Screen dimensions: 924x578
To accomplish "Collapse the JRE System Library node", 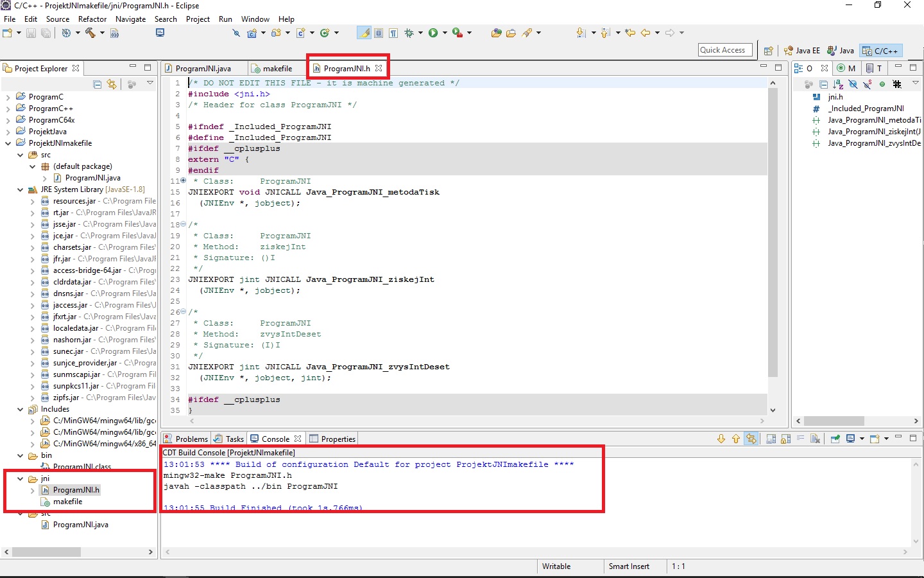I will tap(20, 189).
